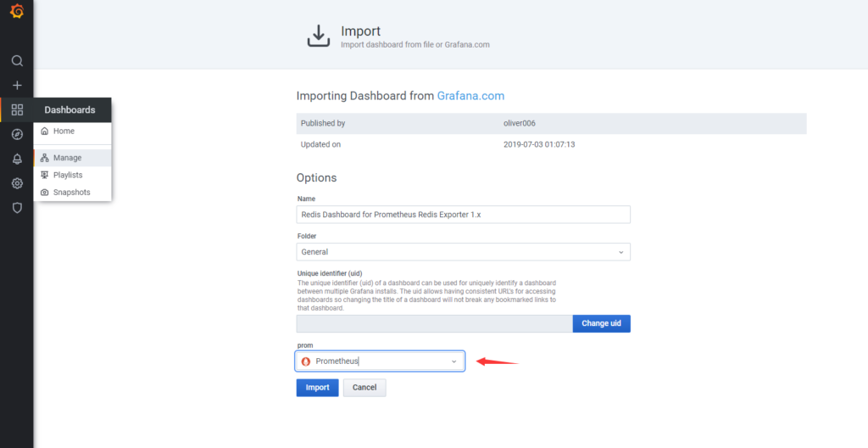The height and width of the screenshot is (448, 868).
Task: Click the Import download icon in header
Action: tap(318, 36)
